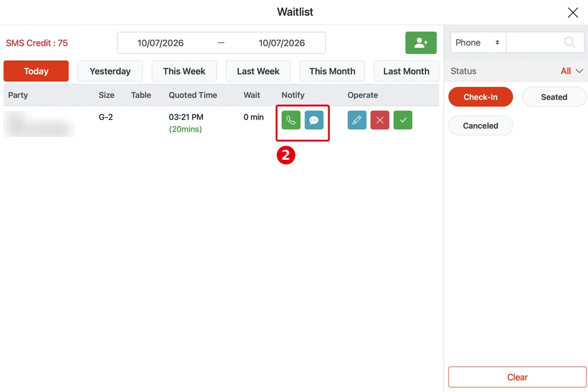The height and width of the screenshot is (392, 588).
Task: Click the G-2 size cell
Action: pyautogui.click(x=106, y=117)
